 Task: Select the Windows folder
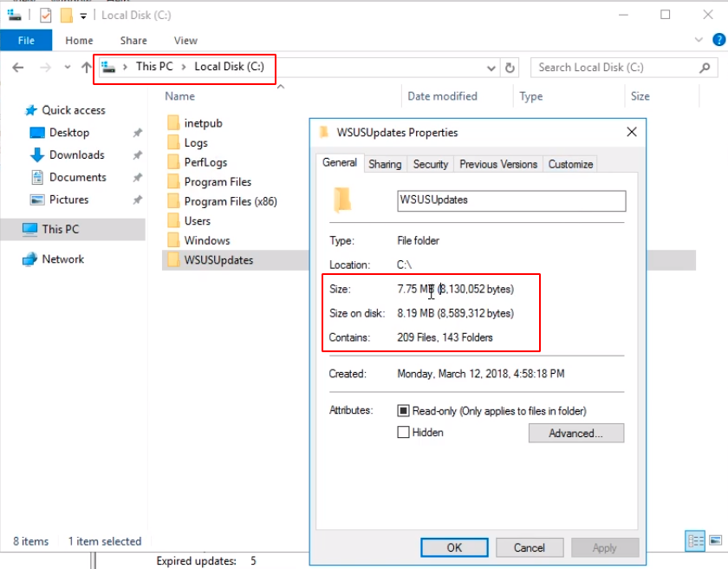[206, 240]
